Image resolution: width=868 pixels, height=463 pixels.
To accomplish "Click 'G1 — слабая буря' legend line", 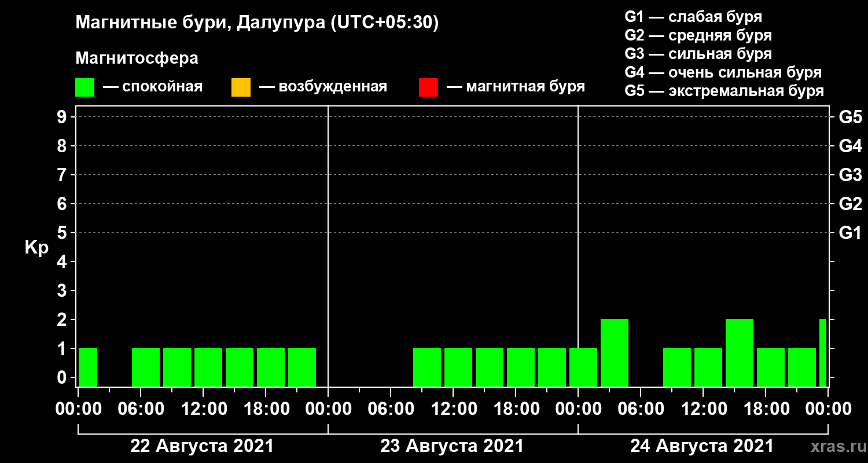I will click(x=693, y=17).
